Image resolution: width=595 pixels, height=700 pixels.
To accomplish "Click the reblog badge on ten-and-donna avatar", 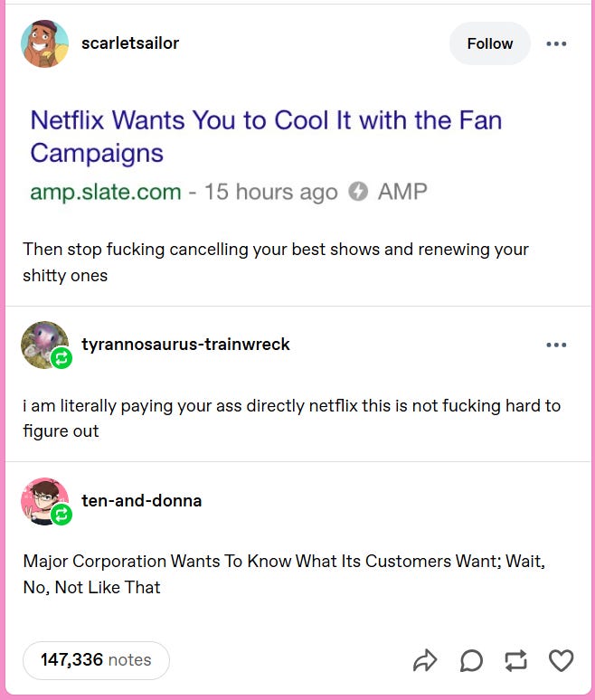I will point(61,515).
